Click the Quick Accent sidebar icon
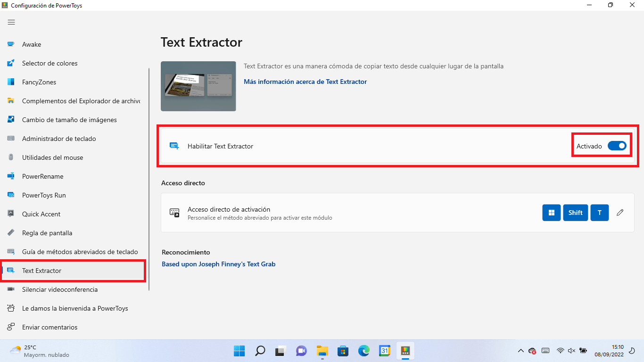 pos(11,214)
